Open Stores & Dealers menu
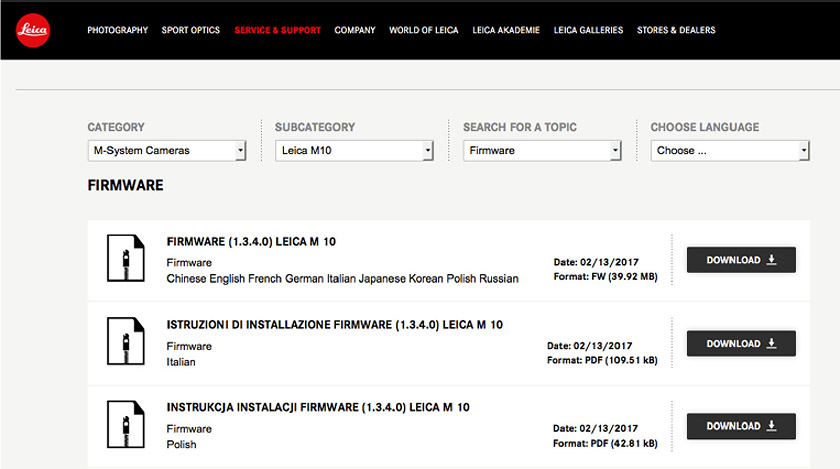Viewport: 840px width, 469px height. [676, 30]
